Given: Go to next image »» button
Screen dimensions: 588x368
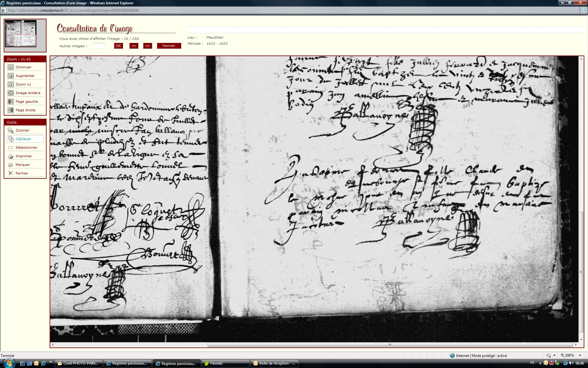Looking at the screenshot, I should [x=148, y=46].
